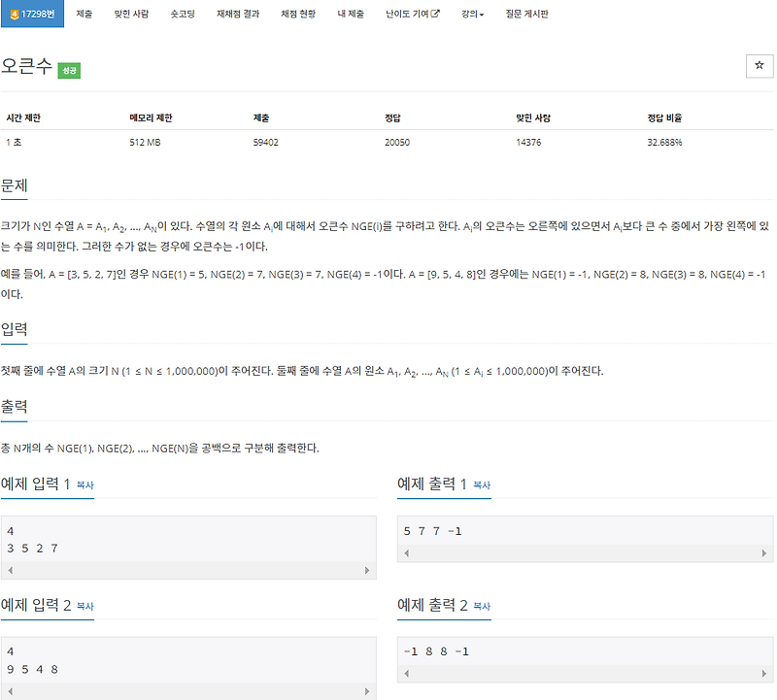Click the 맞힌 사람 navbar item
This screenshot has height=700, width=777.
click(x=130, y=15)
